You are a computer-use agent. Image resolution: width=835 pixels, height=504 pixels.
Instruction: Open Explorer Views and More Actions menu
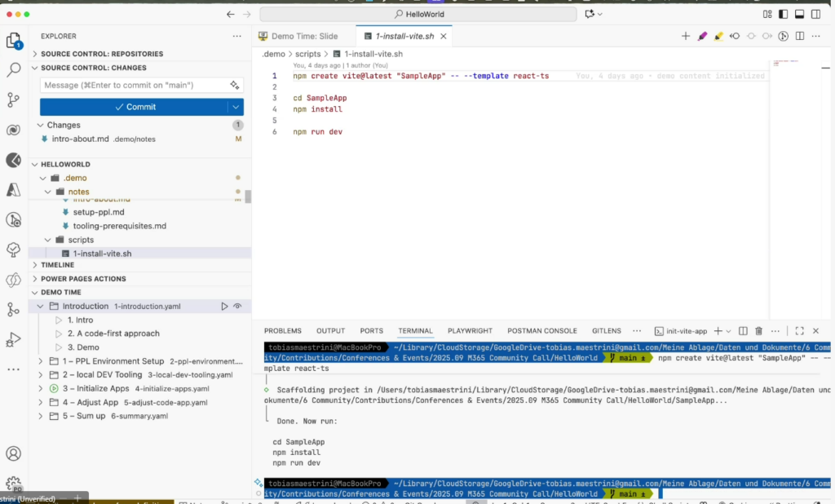tap(236, 36)
